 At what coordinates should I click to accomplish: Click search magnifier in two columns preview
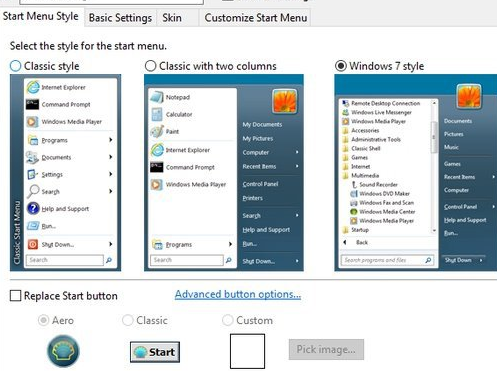click(229, 260)
